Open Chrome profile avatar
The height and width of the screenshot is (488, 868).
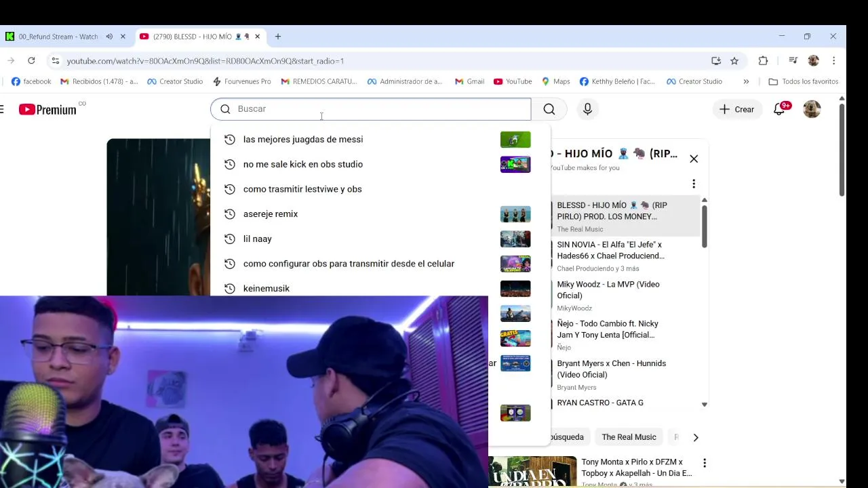coord(814,61)
